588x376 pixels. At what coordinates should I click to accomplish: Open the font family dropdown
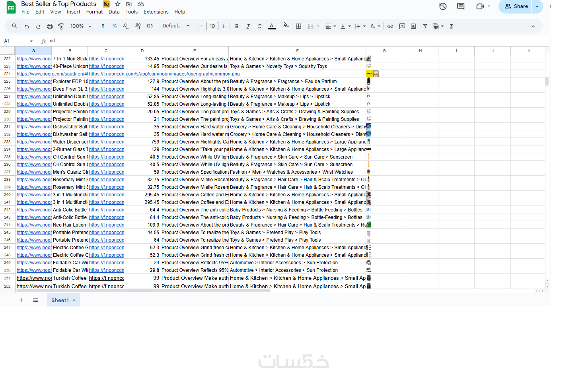(176, 26)
